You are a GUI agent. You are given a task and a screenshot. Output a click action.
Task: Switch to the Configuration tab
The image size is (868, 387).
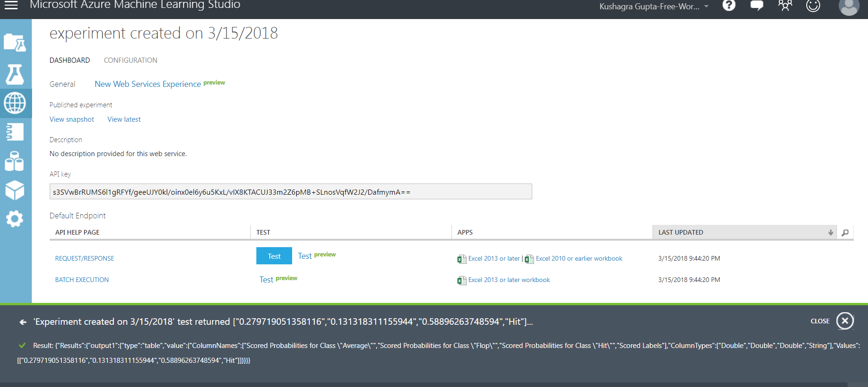(x=131, y=60)
